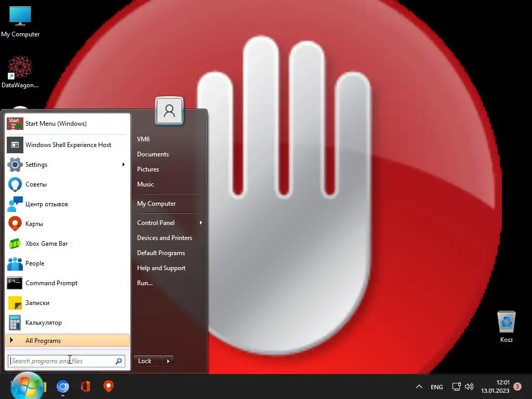Click the Lock button
This screenshot has height=399, width=532.
tap(148, 361)
